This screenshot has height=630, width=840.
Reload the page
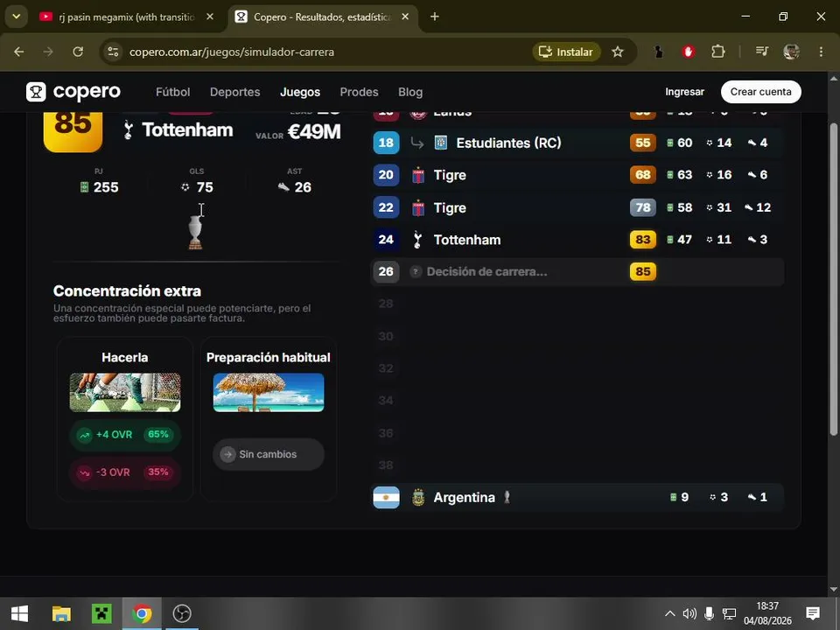(x=78, y=52)
